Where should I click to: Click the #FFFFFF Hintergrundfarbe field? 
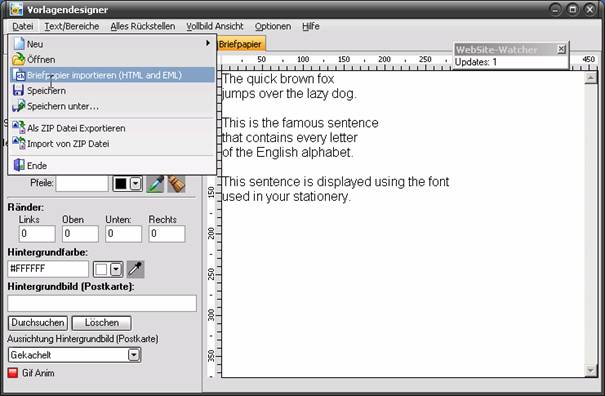48,269
